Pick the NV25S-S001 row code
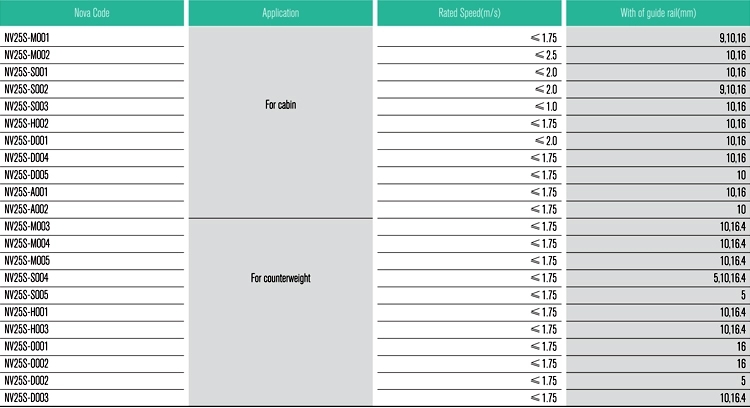The height and width of the screenshot is (408, 750). coord(27,72)
